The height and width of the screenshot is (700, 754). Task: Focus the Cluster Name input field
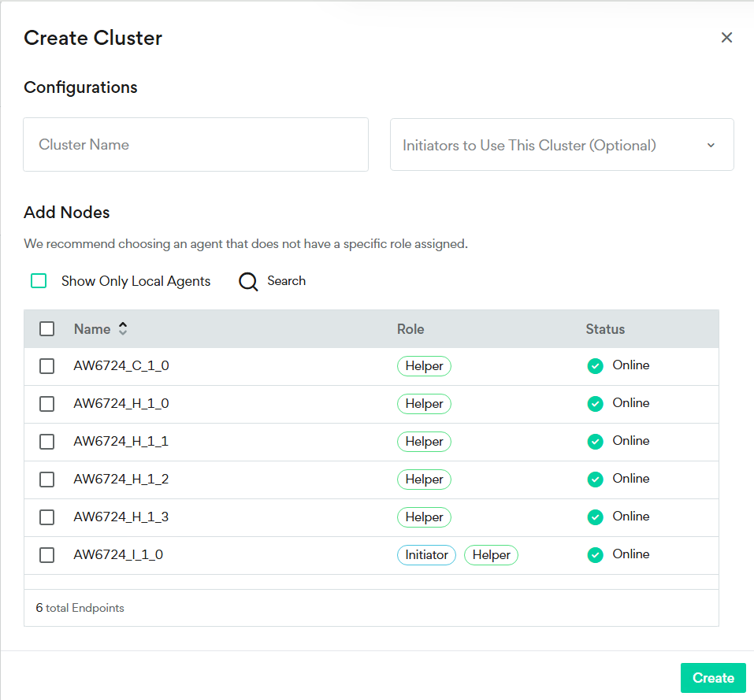pos(195,145)
